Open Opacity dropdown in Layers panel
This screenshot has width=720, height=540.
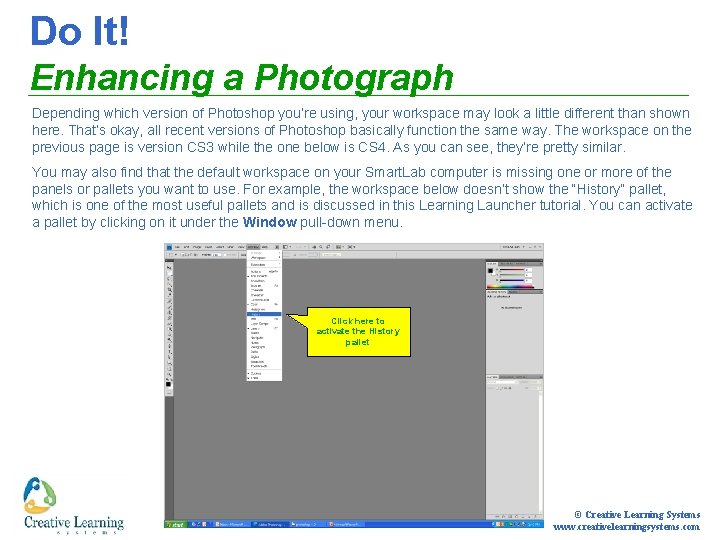(x=538, y=382)
